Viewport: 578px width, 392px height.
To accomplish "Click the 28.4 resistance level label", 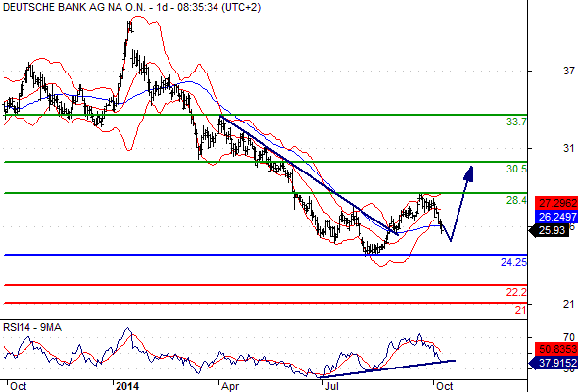I will pyautogui.click(x=516, y=200).
